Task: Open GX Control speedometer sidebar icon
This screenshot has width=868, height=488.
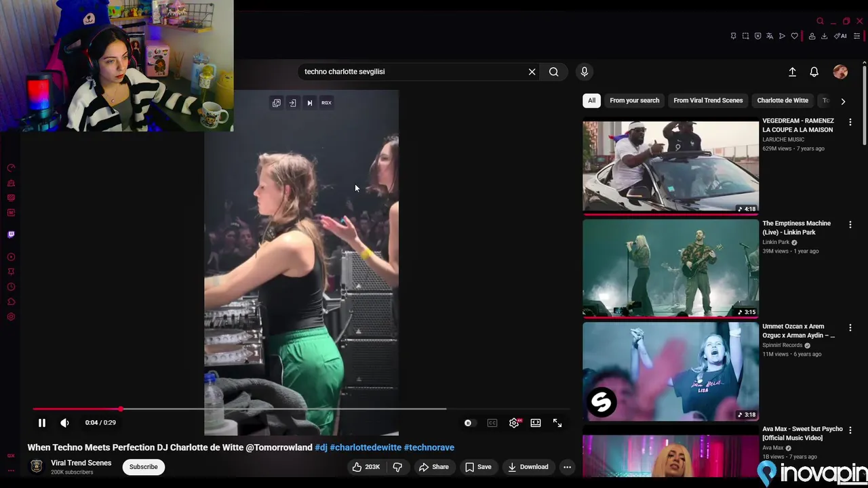Action: [11, 168]
